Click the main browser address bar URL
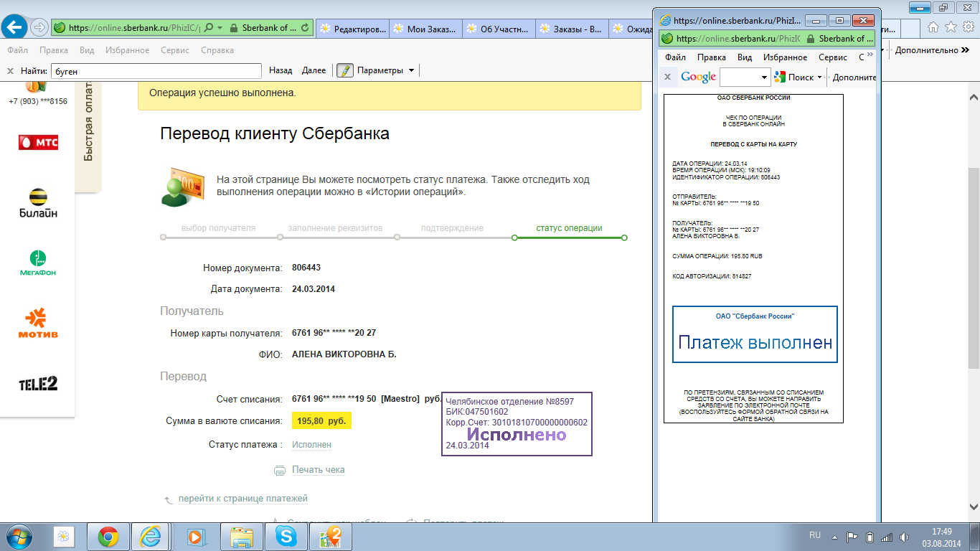The width and height of the screenshot is (980, 551). click(x=134, y=28)
